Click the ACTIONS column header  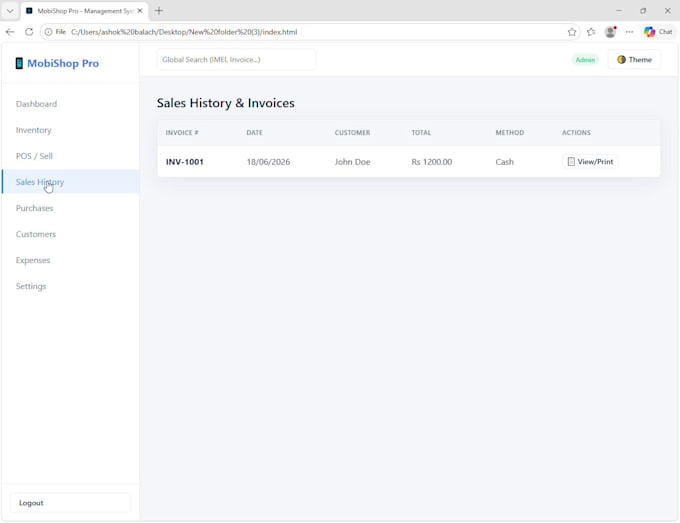[x=576, y=133]
